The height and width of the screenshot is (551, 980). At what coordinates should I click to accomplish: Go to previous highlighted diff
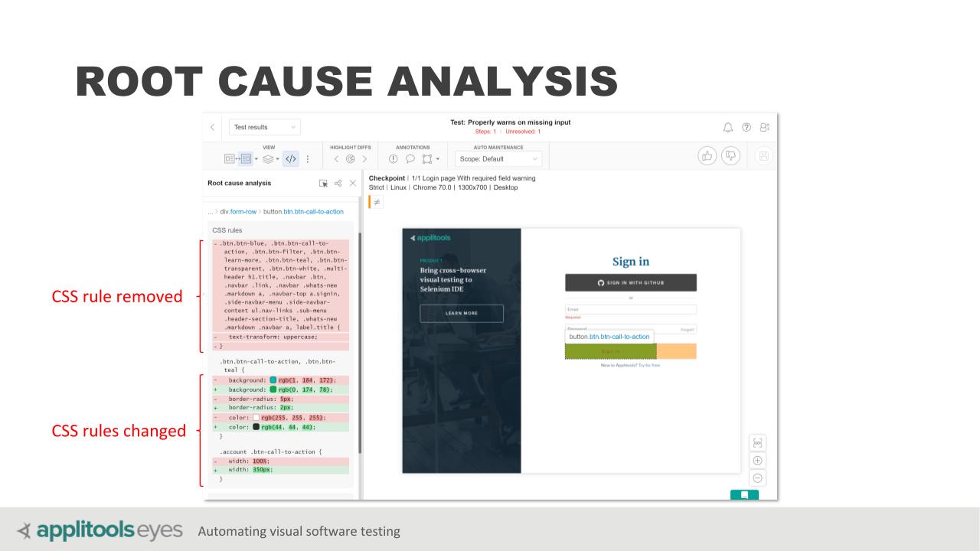pyautogui.click(x=335, y=159)
